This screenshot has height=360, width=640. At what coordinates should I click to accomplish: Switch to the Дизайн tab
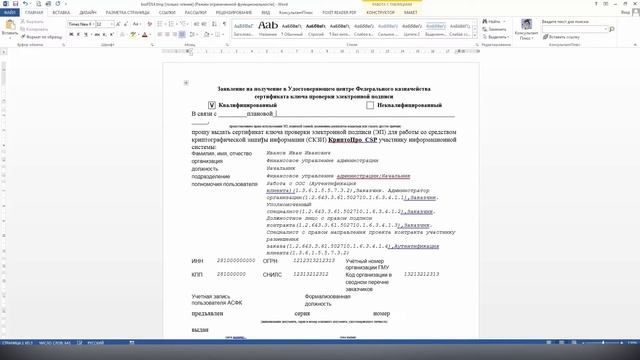(88, 13)
